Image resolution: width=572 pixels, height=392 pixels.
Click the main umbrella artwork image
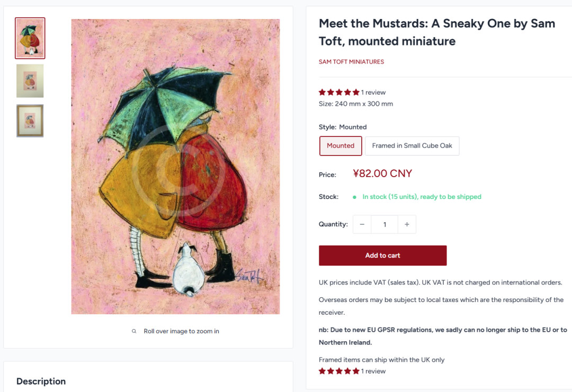[x=175, y=167]
